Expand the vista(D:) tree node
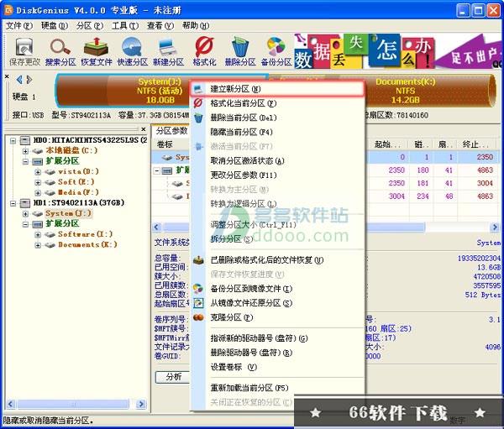The image size is (504, 429). (38, 172)
